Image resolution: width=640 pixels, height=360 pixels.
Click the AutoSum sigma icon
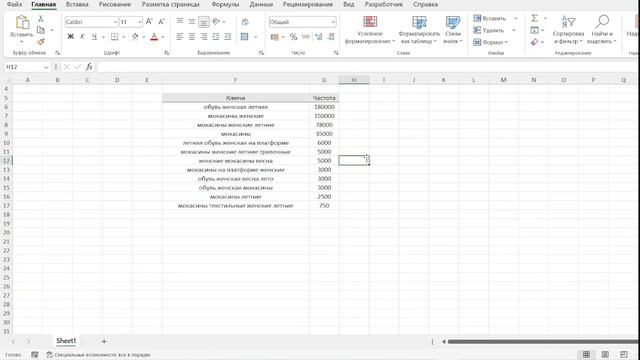click(x=534, y=18)
